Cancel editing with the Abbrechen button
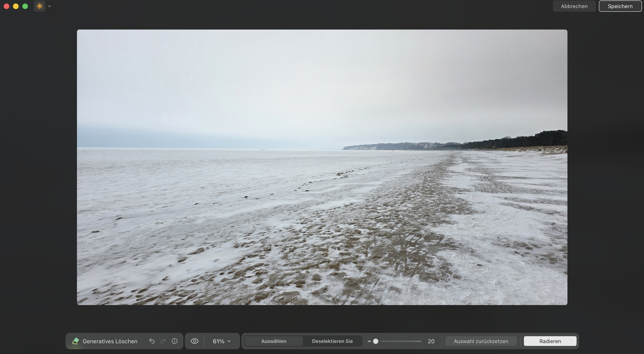 574,6
